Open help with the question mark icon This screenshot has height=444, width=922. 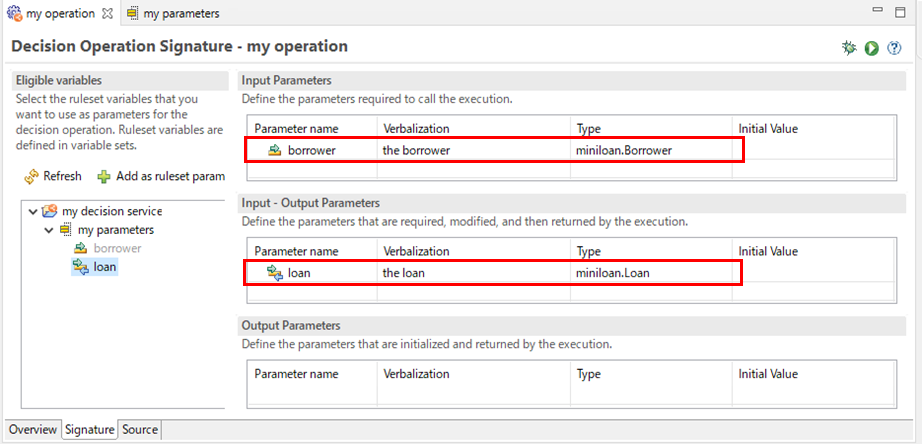point(894,48)
